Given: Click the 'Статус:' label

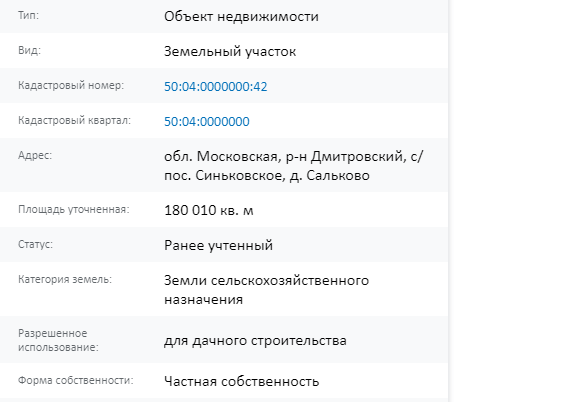Looking at the screenshot, I should tap(35, 244).
